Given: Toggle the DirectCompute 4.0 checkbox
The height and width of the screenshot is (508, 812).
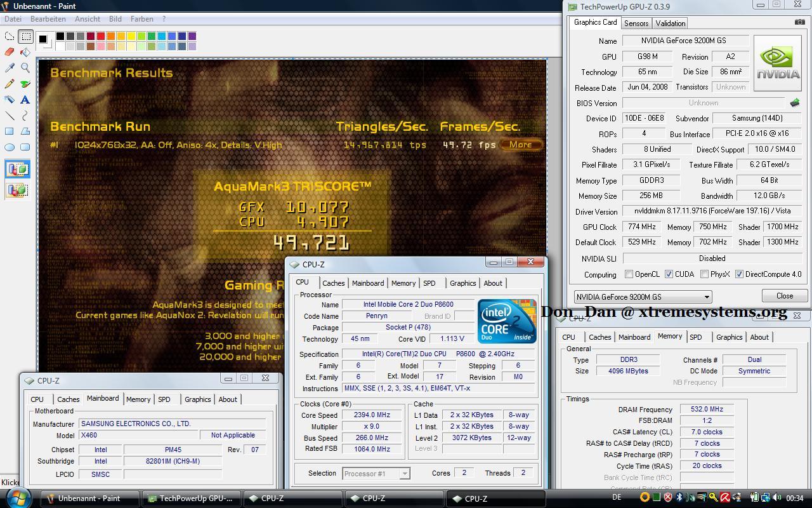Looking at the screenshot, I should [x=739, y=274].
